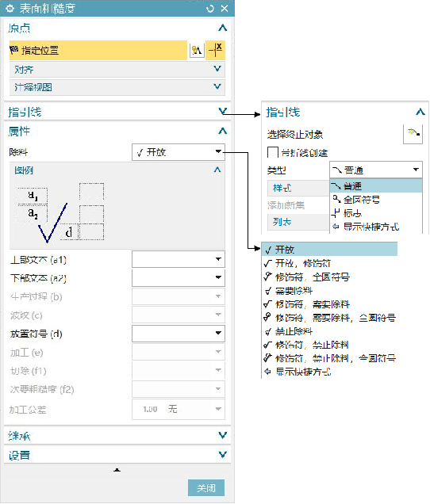Expand the 继承 section
This screenshot has height=504, width=430.
117,436
